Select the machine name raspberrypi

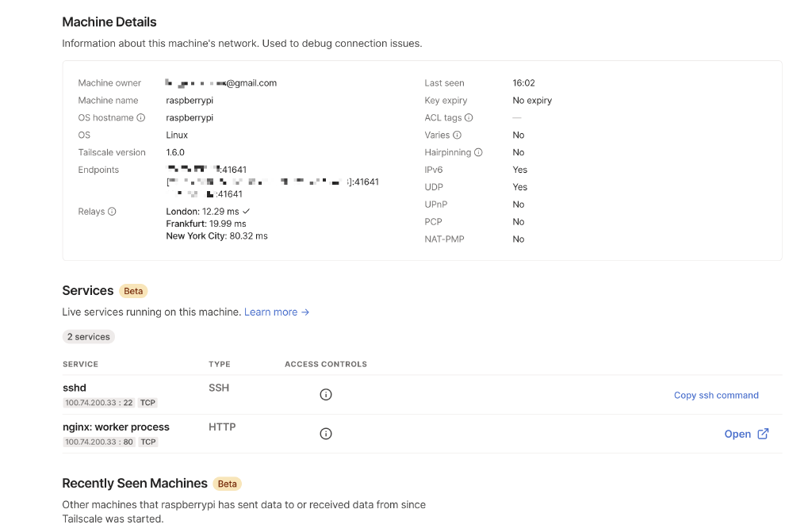pyautogui.click(x=188, y=100)
